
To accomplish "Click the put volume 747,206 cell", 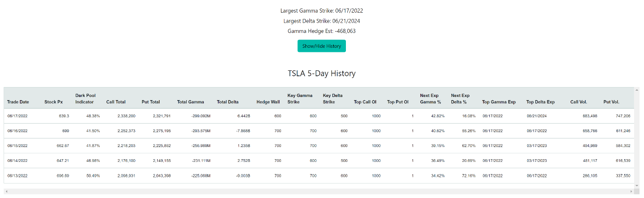I will click(623, 116).
